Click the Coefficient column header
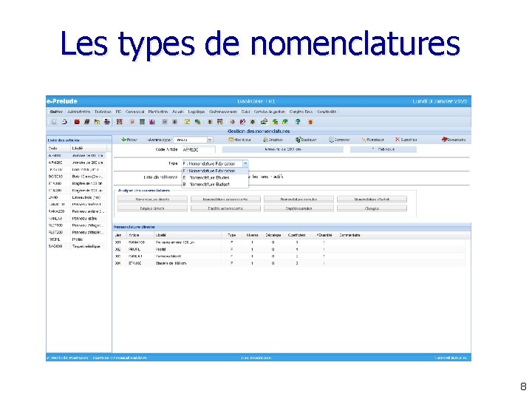 (296, 235)
